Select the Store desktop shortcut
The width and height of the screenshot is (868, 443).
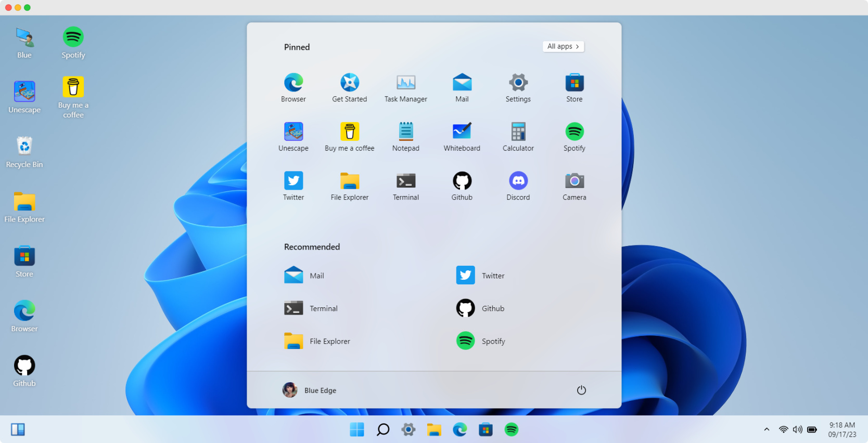[x=24, y=262]
